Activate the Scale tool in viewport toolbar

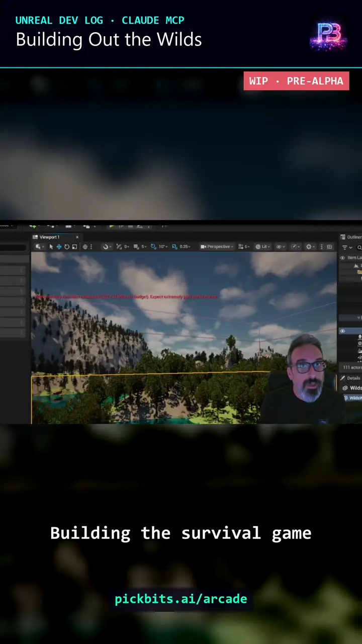coord(74,247)
